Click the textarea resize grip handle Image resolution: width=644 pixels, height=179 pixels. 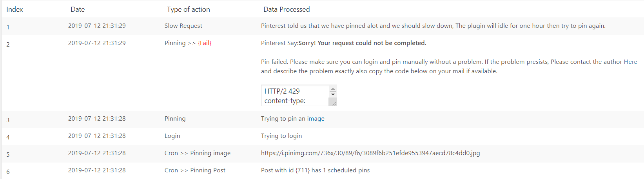pos(334,103)
